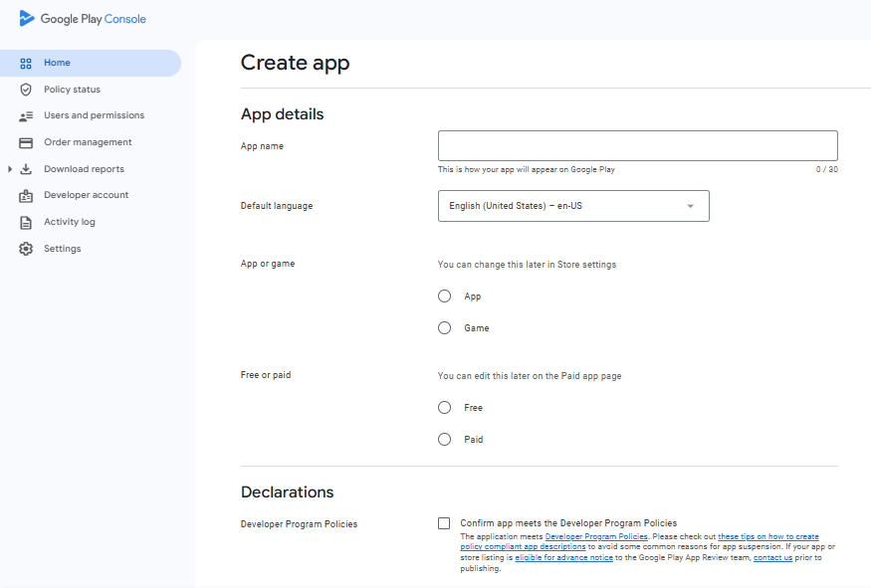Select the App radio button
The height and width of the screenshot is (588, 871).
point(444,295)
